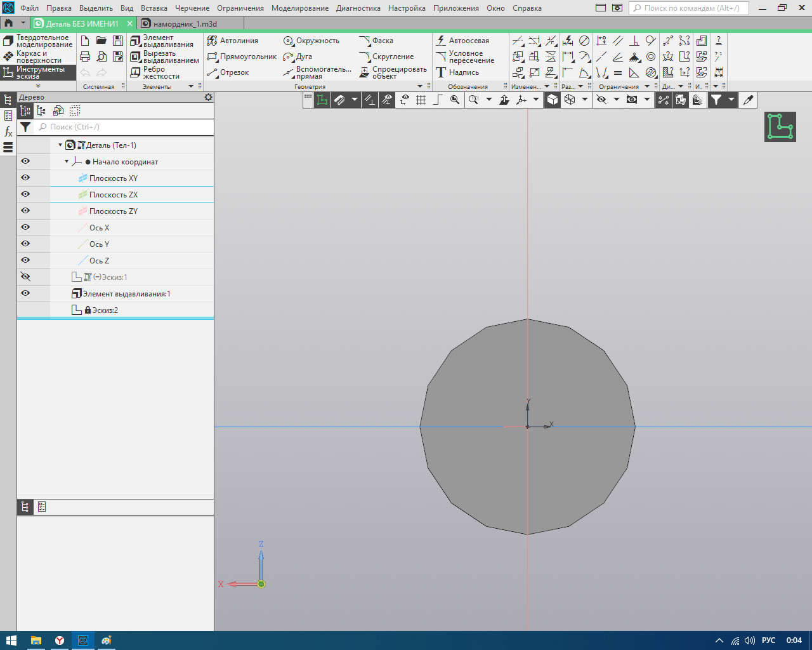The image size is (812, 650).
Task: Toggle visibility of Плоскость ZY
Action: [x=25, y=211]
